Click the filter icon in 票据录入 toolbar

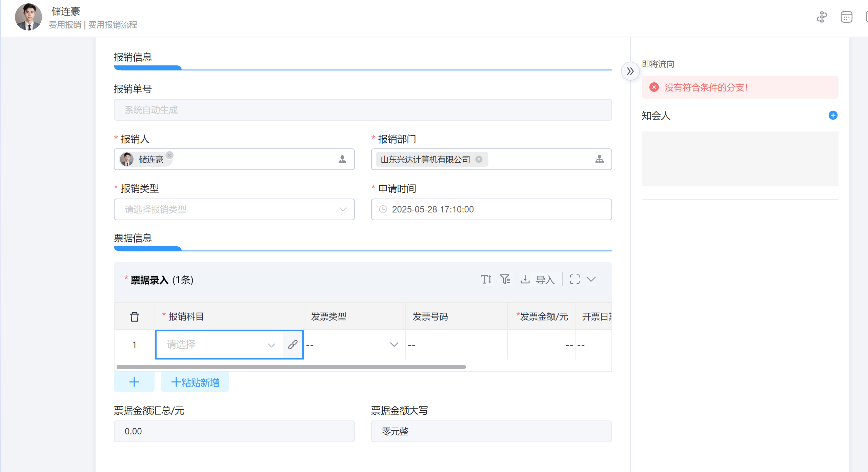[505, 279]
